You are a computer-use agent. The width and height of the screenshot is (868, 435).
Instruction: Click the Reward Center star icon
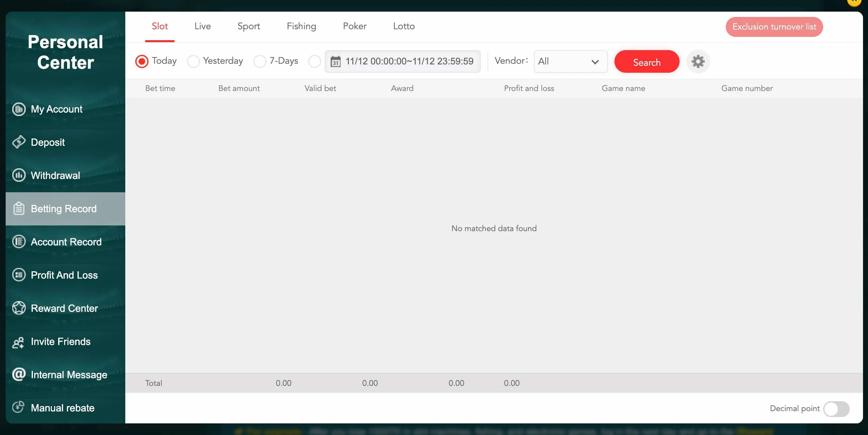click(x=19, y=308)
